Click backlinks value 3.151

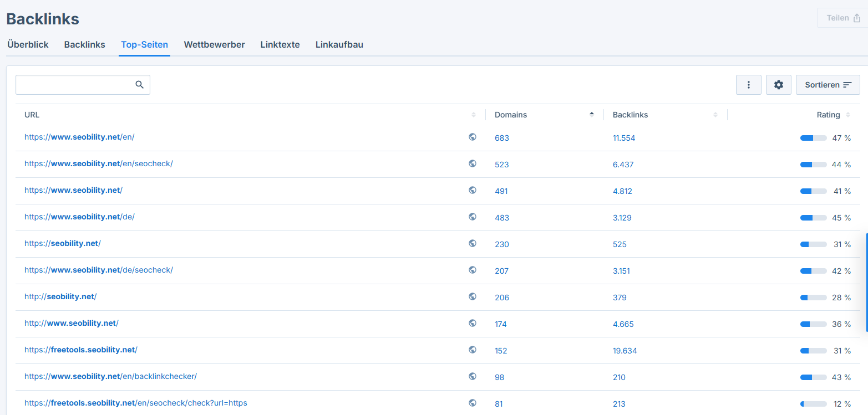621,271
